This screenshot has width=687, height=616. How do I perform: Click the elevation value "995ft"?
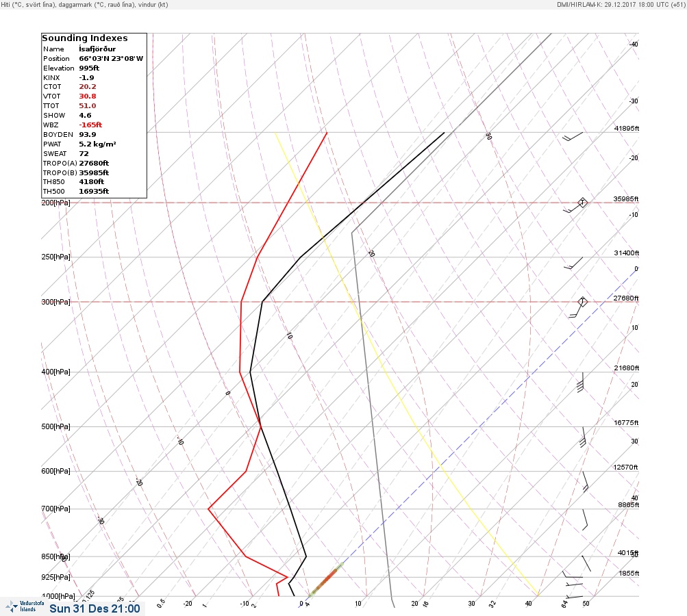[x=89, y=68]
